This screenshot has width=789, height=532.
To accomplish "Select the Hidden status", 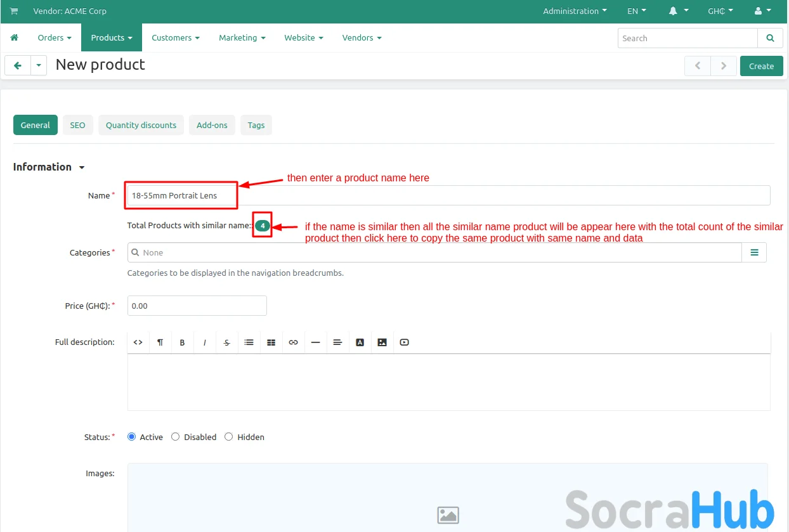I will click(229, 437).
